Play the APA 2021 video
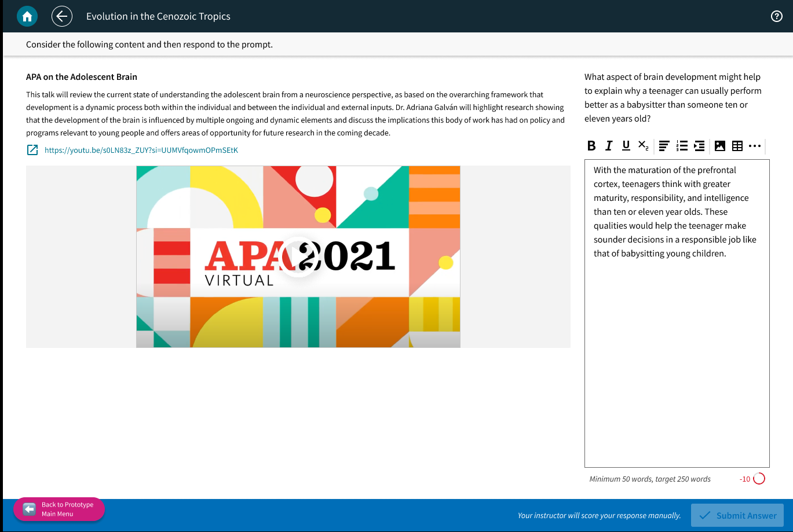Screen dimensions: 793x532 [298, 257]
